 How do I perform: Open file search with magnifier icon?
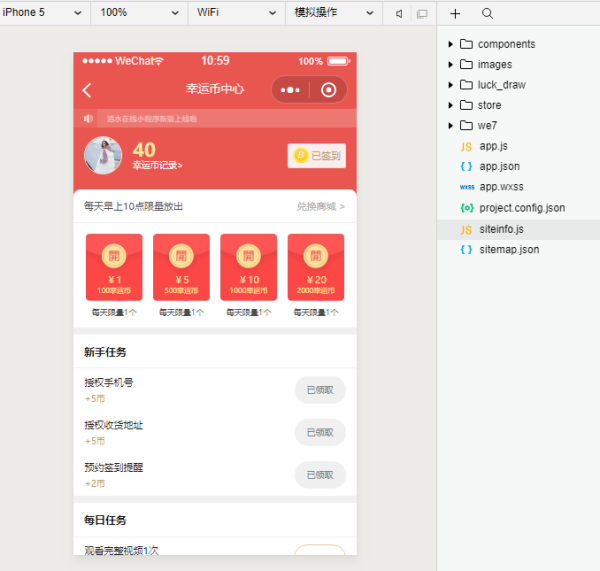(487, 14)
